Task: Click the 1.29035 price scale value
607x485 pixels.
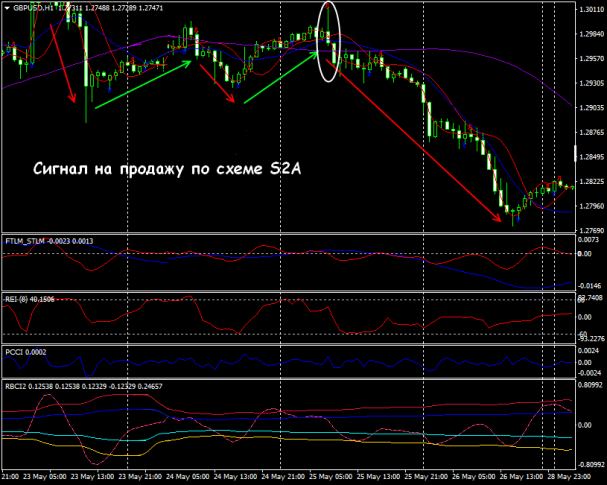Action: coord(591,108)
